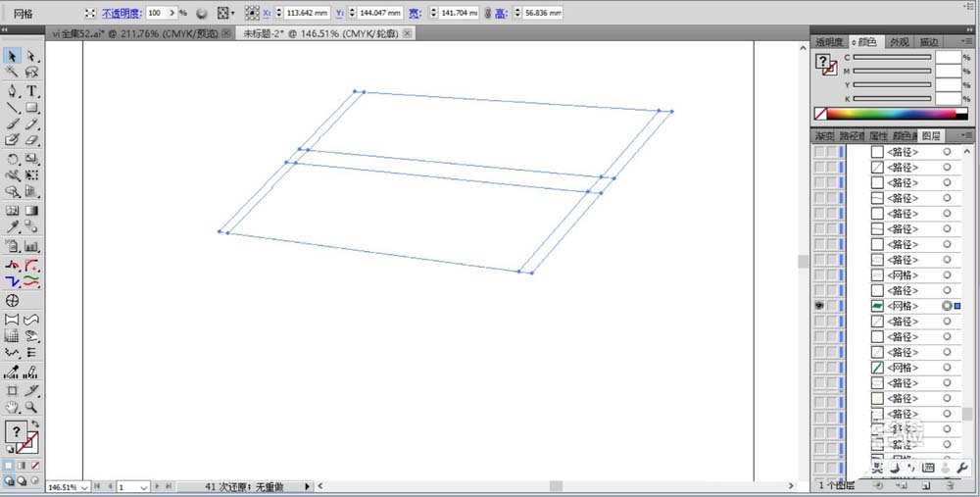Select the Blend tool
The width and height of the screenshot is (980, 497).
point(31,226)
